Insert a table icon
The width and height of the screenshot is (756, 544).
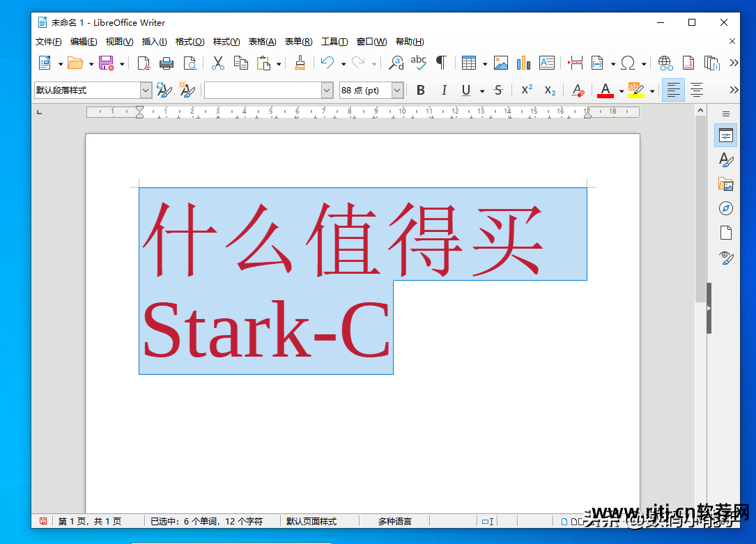point(469,63)
